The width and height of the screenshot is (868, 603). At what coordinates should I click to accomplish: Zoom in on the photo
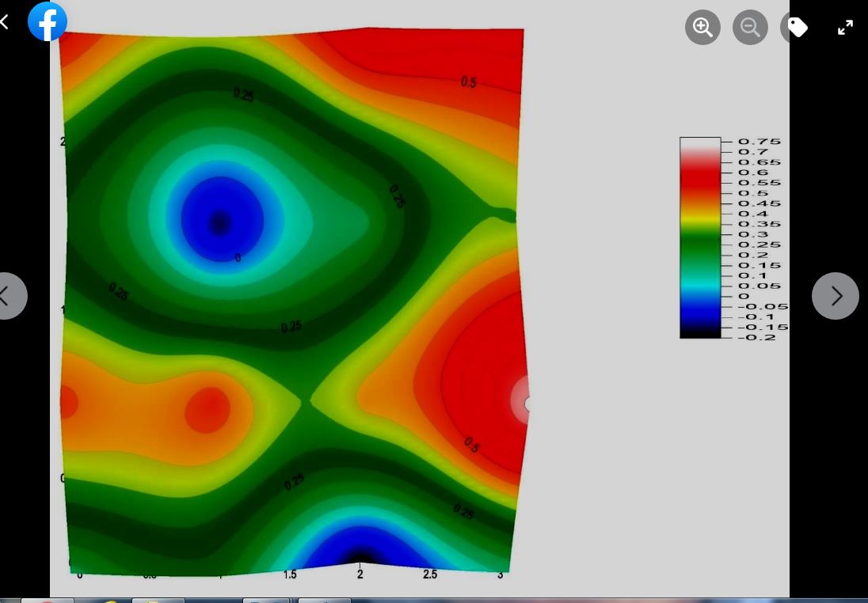click(702, 27)
